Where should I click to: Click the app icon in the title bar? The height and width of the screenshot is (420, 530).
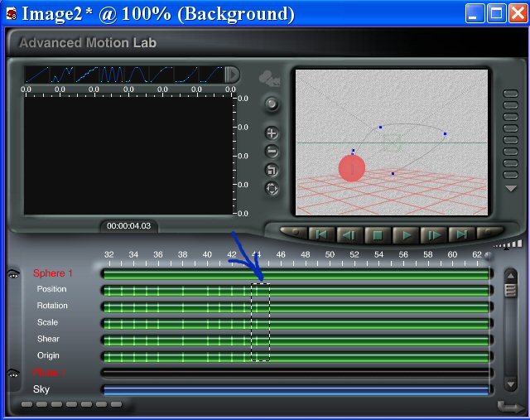[12, 14]
